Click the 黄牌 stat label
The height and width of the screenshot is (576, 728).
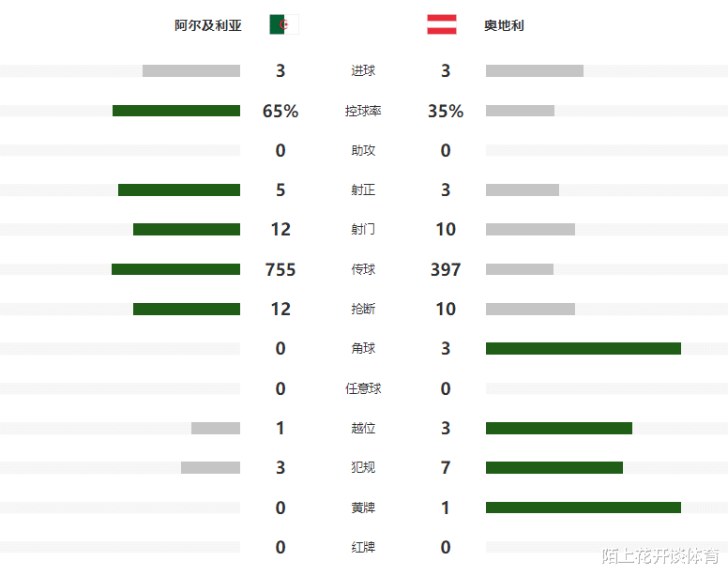(363, 508)
